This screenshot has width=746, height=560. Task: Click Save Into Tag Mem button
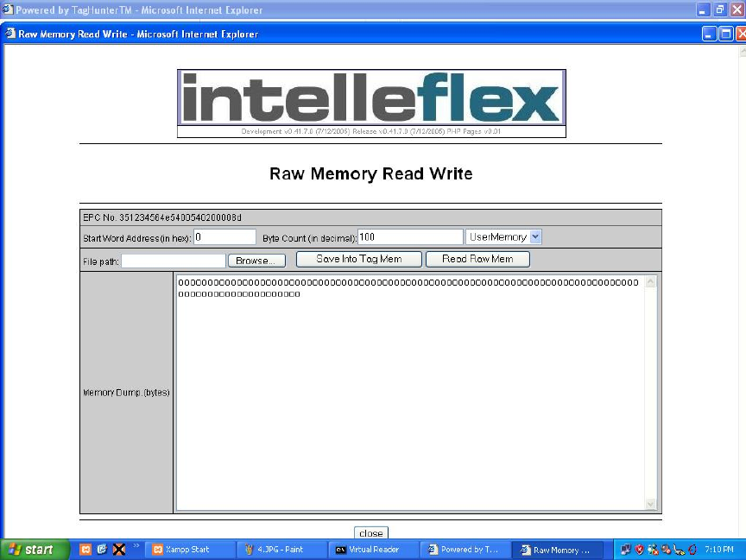tap(358, 259)
